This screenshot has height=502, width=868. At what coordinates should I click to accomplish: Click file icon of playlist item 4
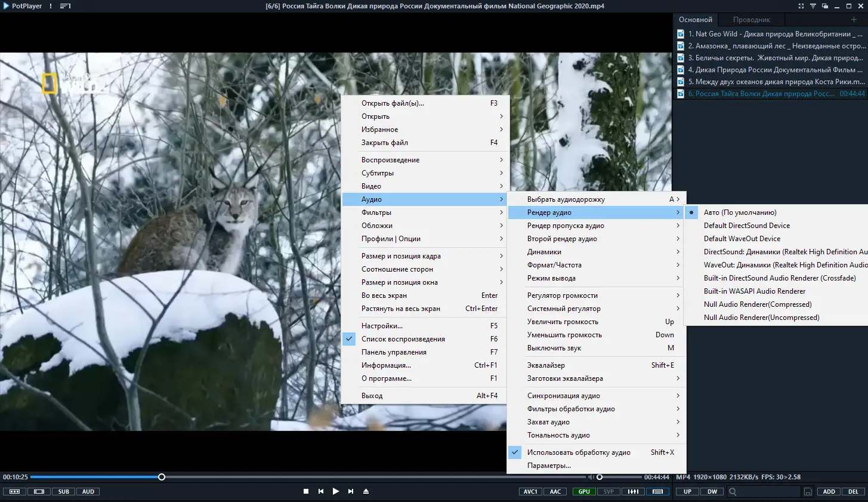pyautogui.click(x=681, y=70)
